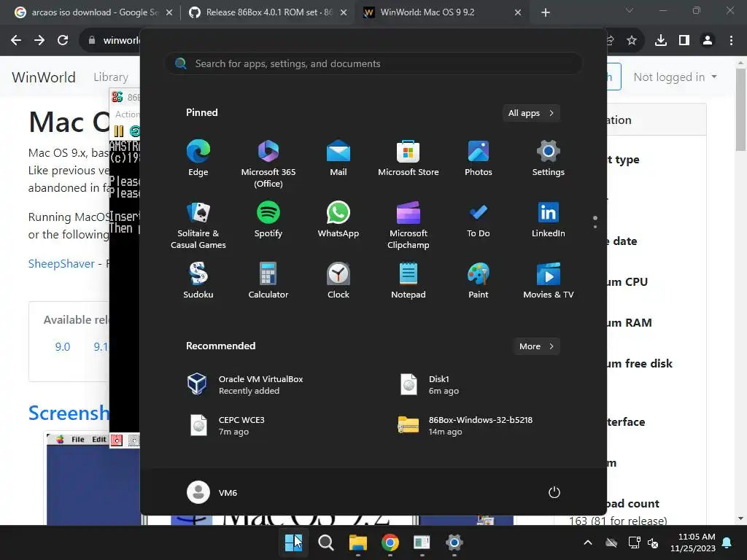Show hidden tray icons chevron

[x=588, y=542]
